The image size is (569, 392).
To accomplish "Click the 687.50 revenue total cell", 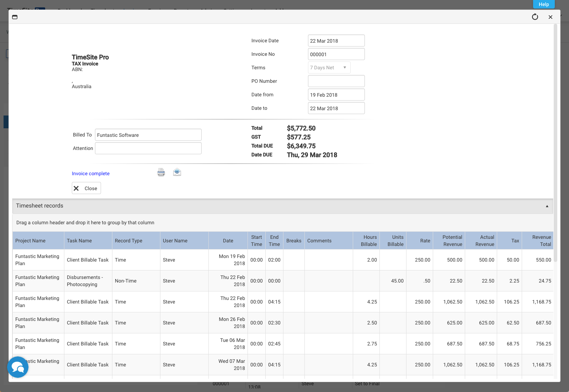I will pyautogui.click(x=538, y=323).
